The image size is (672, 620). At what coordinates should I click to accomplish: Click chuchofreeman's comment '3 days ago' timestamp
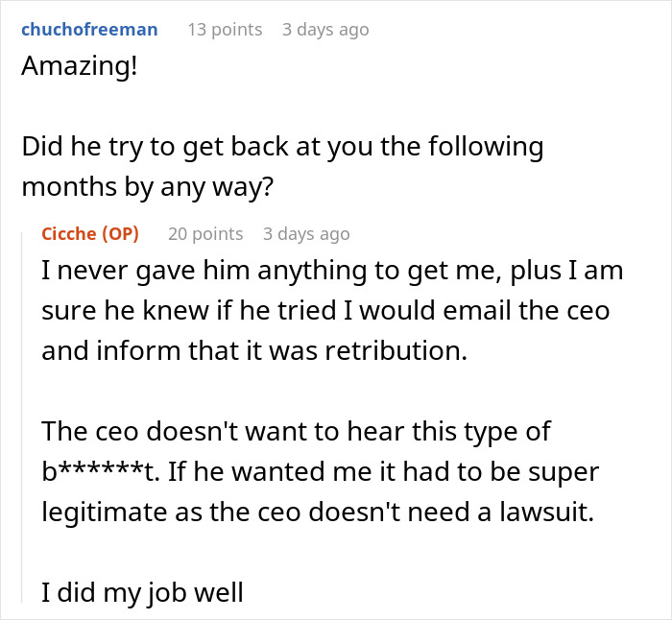click(325, 30)
